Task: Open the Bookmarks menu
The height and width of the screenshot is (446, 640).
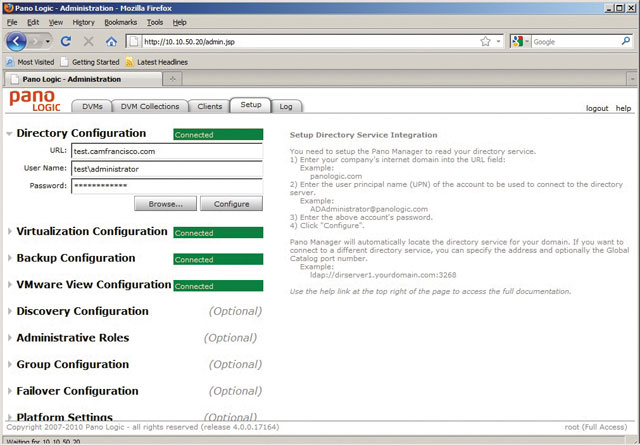Action: (120, 22)
